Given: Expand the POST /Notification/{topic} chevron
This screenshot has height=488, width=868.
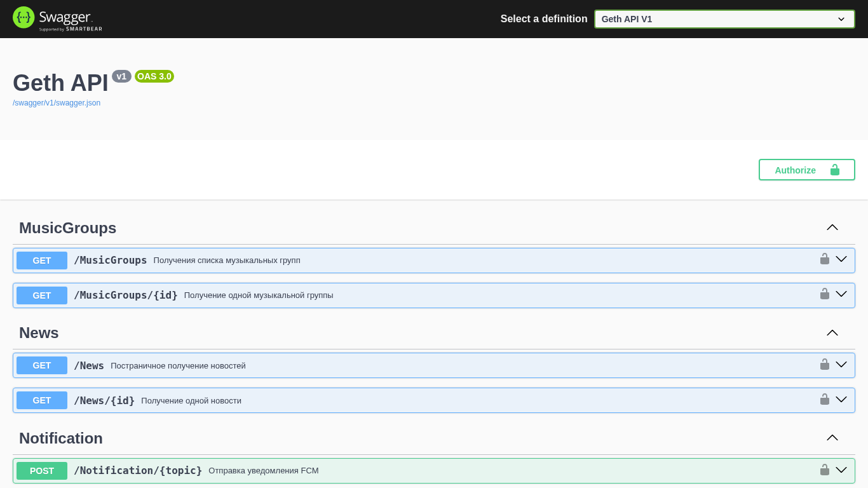Looking at the screenshot, I should [841, 470].
